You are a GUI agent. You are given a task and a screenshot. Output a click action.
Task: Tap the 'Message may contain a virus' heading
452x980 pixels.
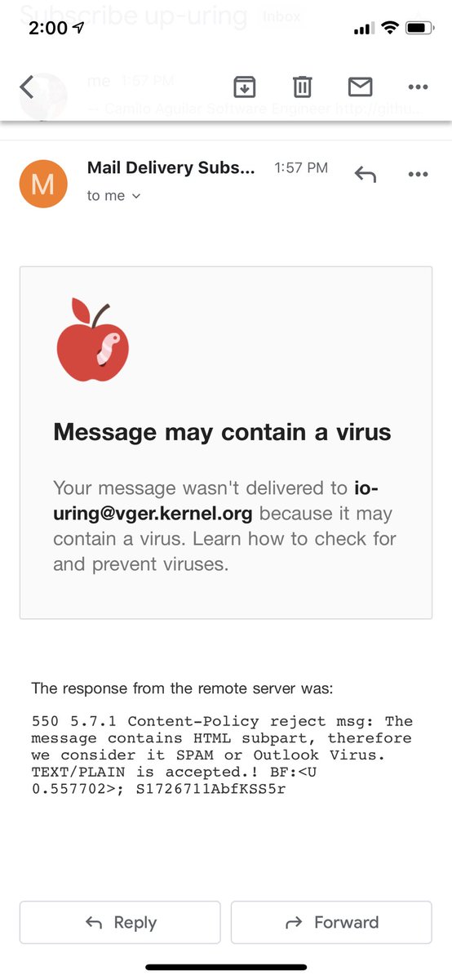click(222, 432)
